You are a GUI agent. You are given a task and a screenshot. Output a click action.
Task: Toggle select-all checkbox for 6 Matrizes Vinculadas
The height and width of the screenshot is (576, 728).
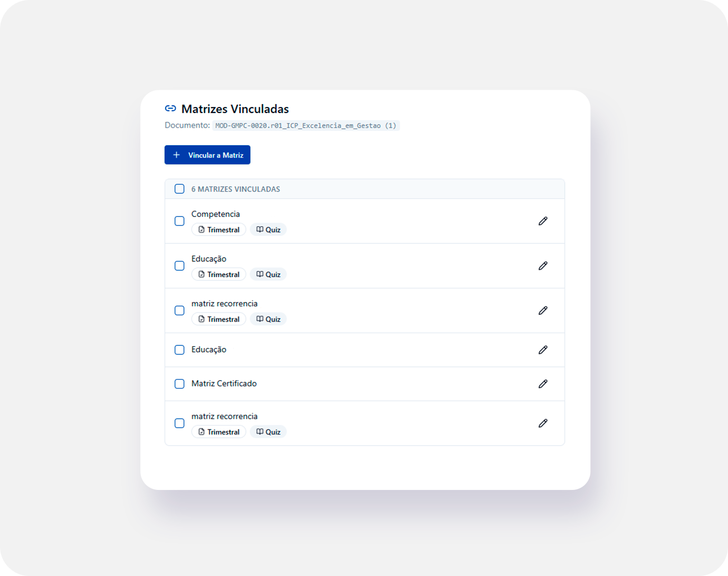179,189
